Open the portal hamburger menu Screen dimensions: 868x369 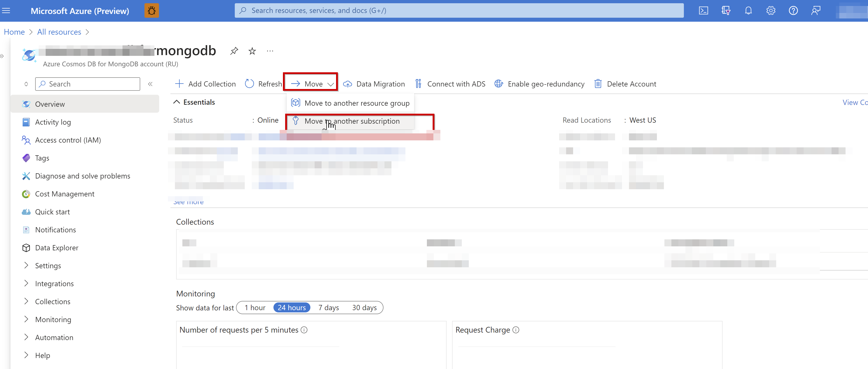(x=6, y=11)
